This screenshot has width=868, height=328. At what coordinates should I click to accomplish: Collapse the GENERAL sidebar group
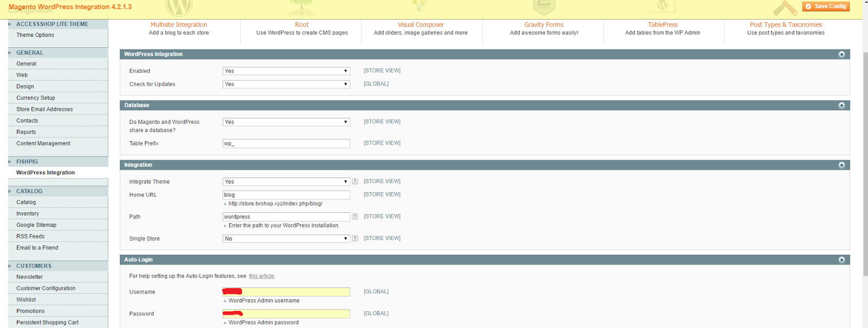(x=58, y=53)
